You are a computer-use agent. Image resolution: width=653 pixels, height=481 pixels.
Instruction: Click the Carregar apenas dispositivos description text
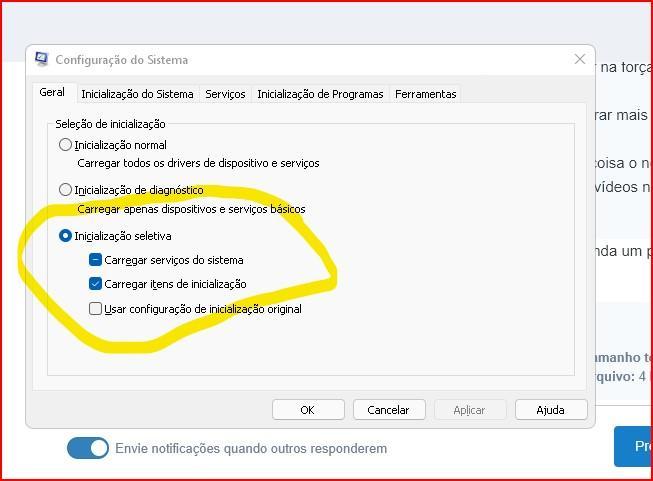click(191, 209)
